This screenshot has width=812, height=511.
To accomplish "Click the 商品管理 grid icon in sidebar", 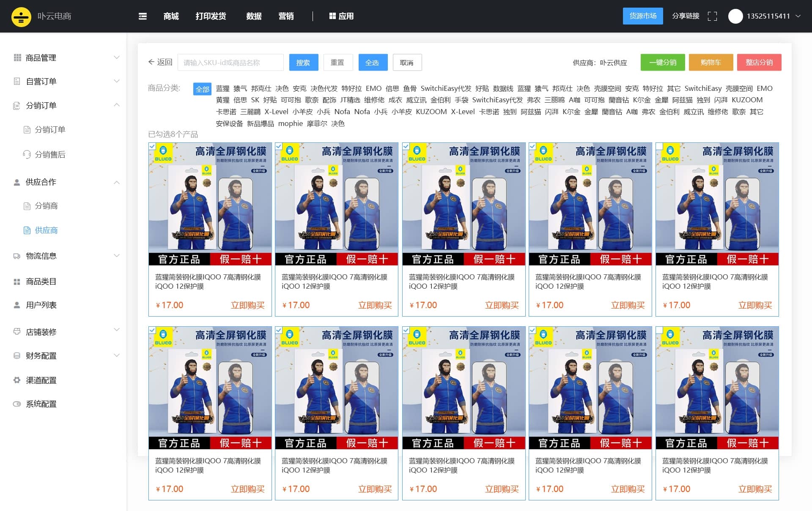I will 17,57.
